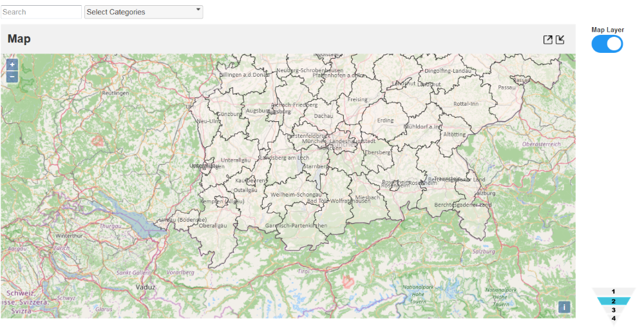Click the Oberallgäu district label

coord(213,226)
